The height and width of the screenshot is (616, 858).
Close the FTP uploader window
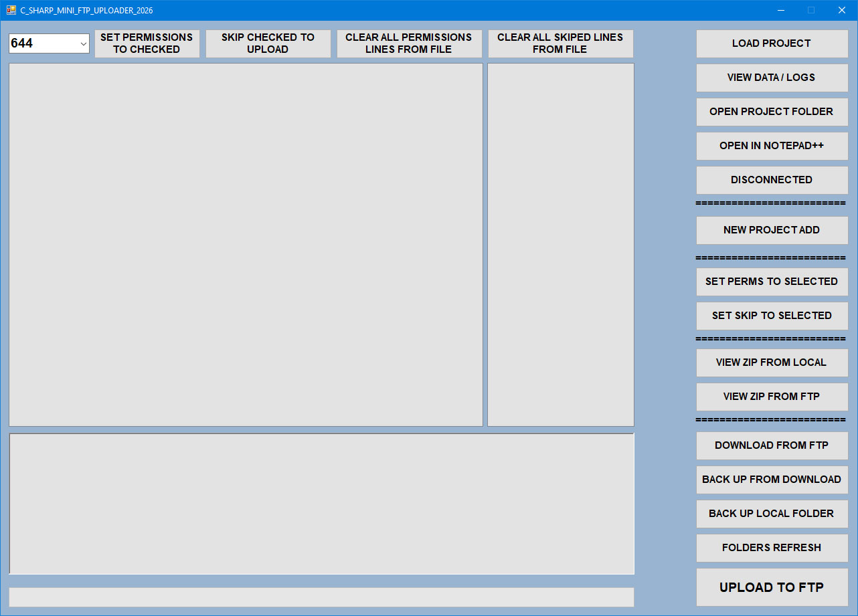pyautogui.click(x=842, y=10)
